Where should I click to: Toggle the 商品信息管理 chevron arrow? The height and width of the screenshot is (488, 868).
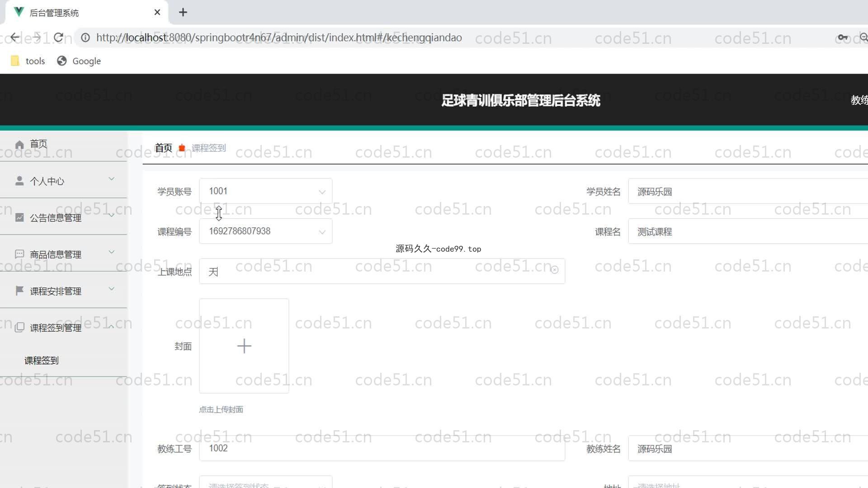(x=112, y=252)
